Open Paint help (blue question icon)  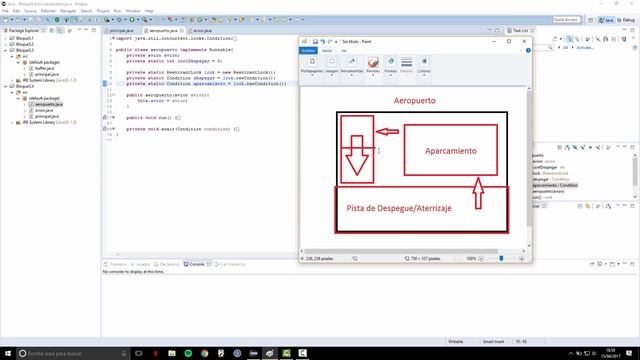[528, 51]
